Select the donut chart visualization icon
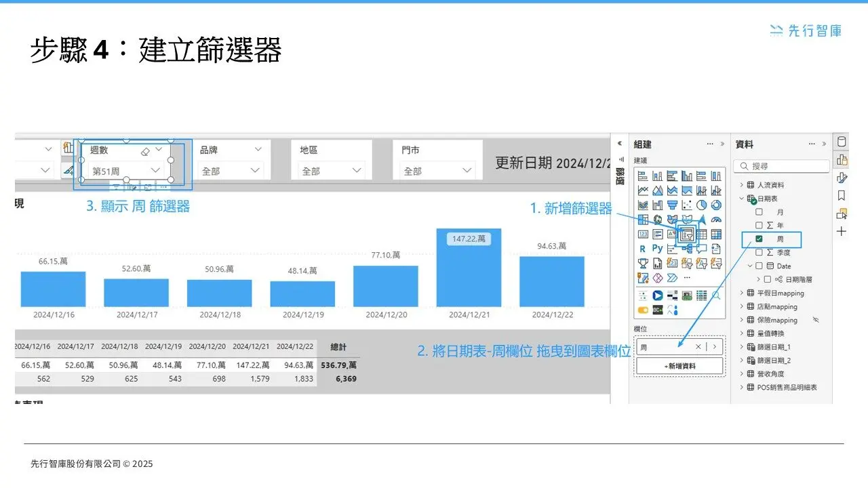 pos(716,205)
